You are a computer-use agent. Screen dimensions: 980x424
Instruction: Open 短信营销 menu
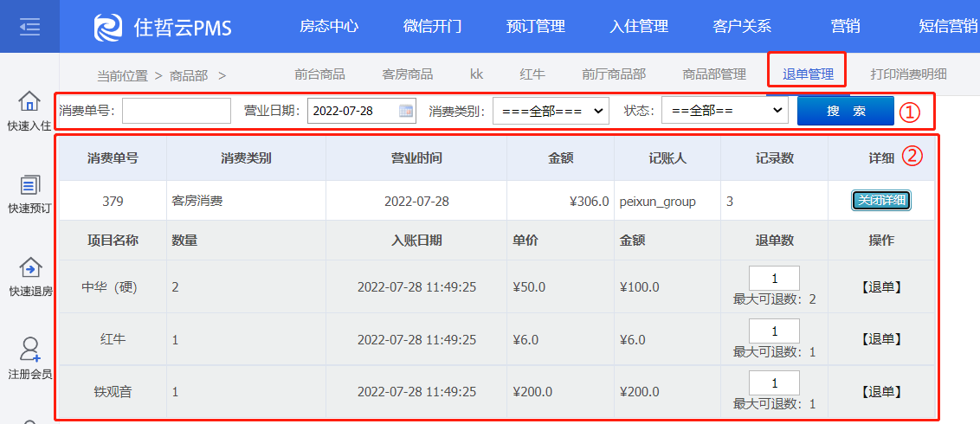click(x=948, y=26)
